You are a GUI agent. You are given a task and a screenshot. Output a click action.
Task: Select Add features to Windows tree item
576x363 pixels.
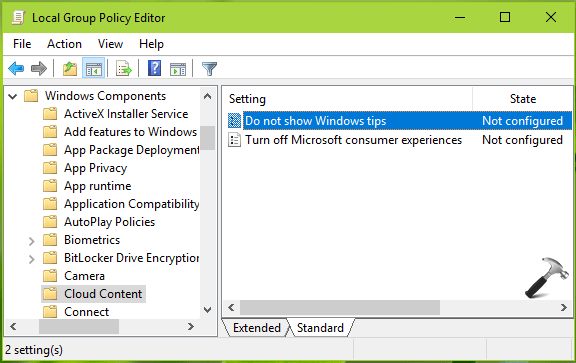coord(130,132)
